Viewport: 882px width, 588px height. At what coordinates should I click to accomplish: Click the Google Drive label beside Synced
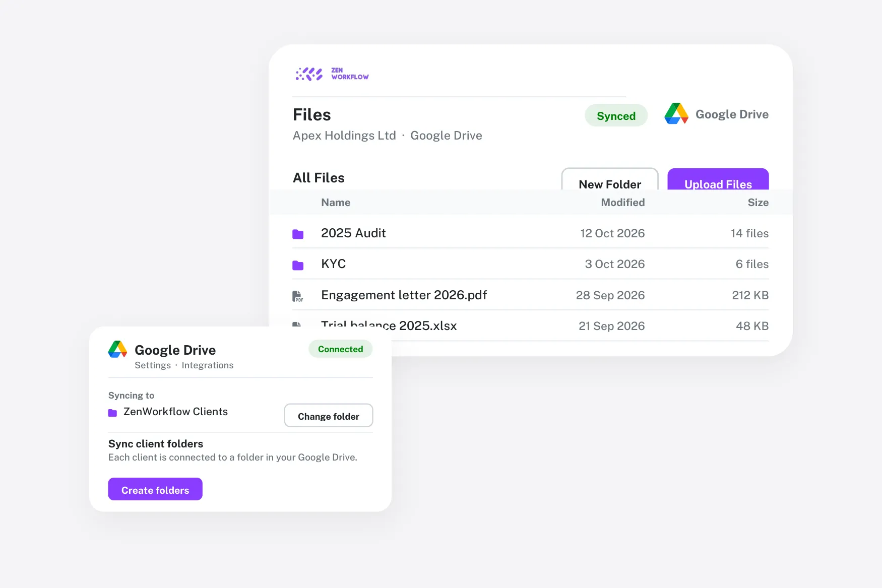click(732, 114)
